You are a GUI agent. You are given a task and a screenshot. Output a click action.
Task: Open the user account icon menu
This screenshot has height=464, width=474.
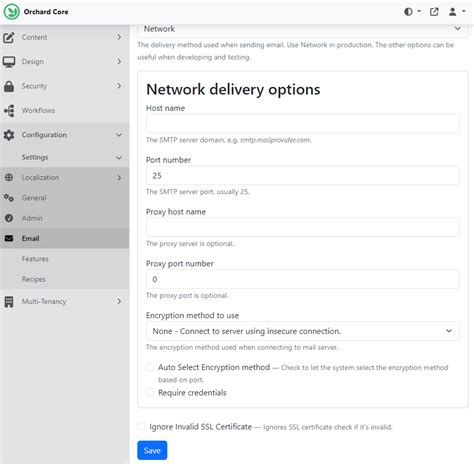click(456, 12)
